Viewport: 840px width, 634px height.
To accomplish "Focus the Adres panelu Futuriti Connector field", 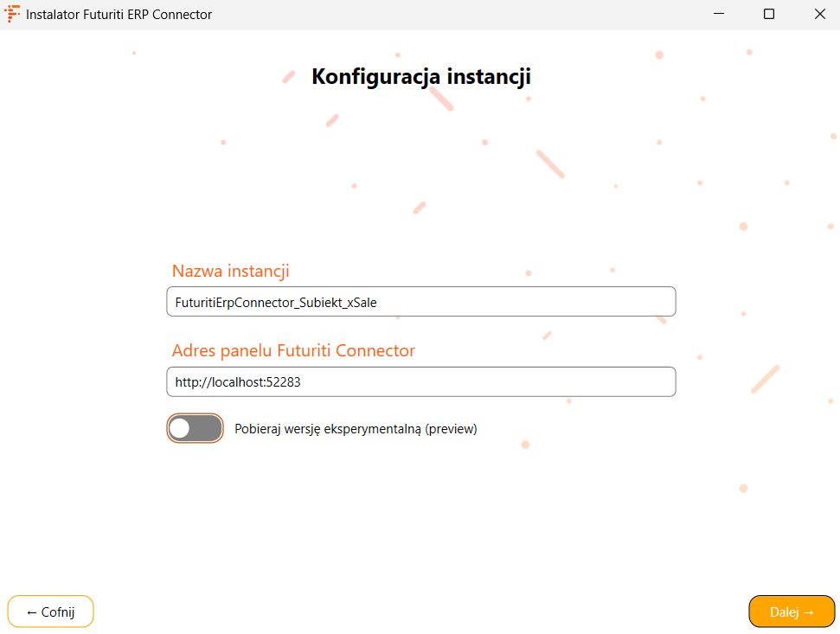I will 421,381.
